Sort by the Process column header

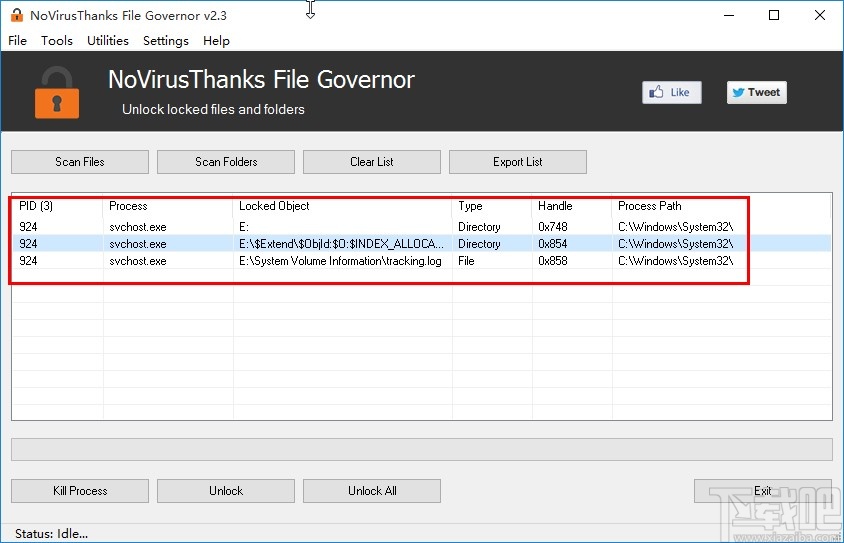pyautogui.click(x=167, y=206)
